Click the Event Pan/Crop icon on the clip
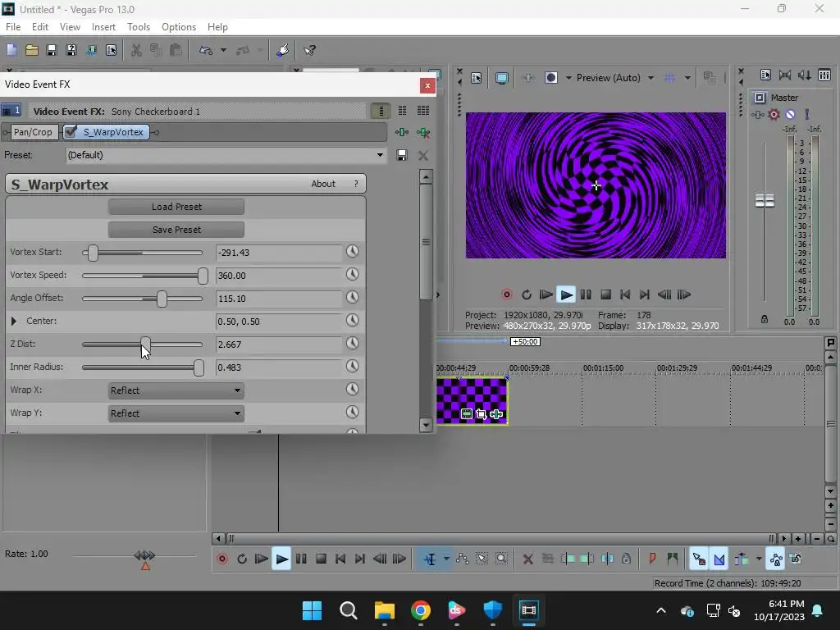This screenshot has width=840, height=630. 481,414
